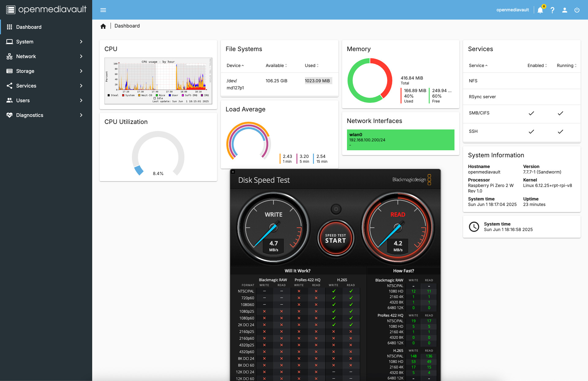
Task: Sort file systems by Available column
Action: [276, 65]
